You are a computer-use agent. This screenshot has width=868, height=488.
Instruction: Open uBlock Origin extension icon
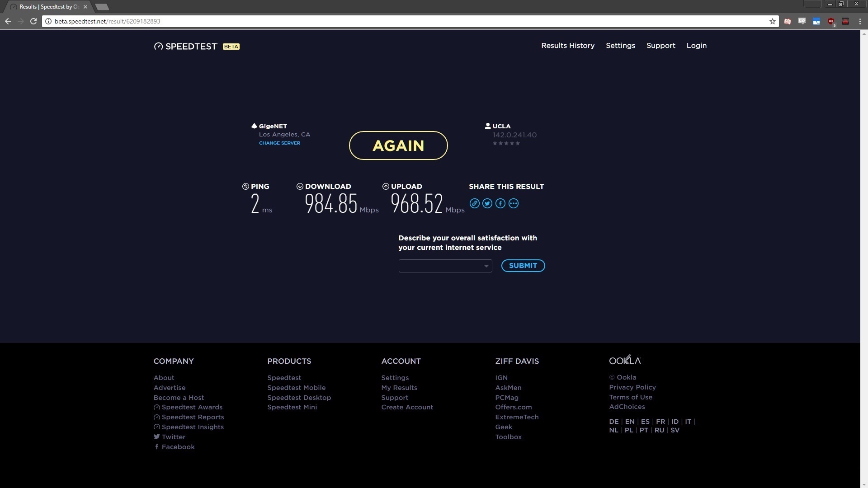[x=831, y=21]
